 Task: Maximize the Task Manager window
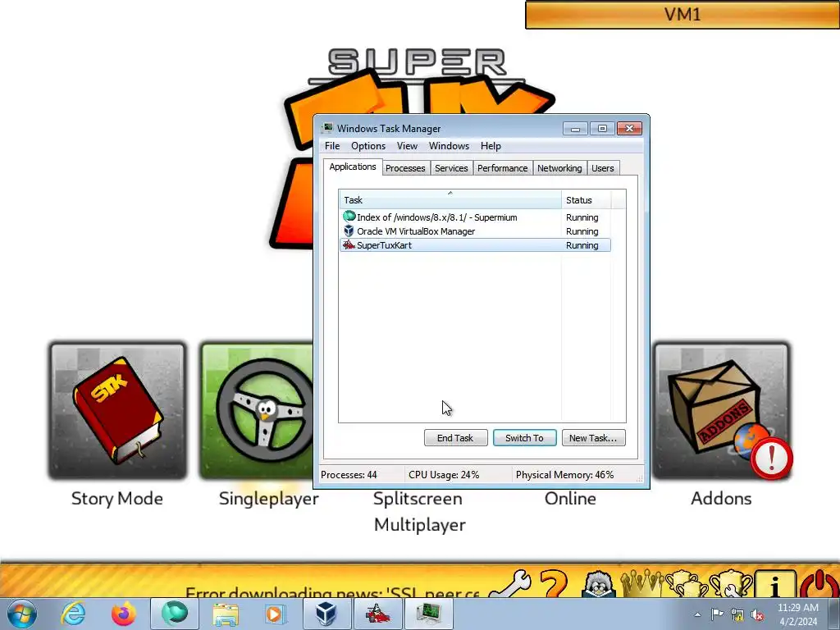[x=602, y=129]
